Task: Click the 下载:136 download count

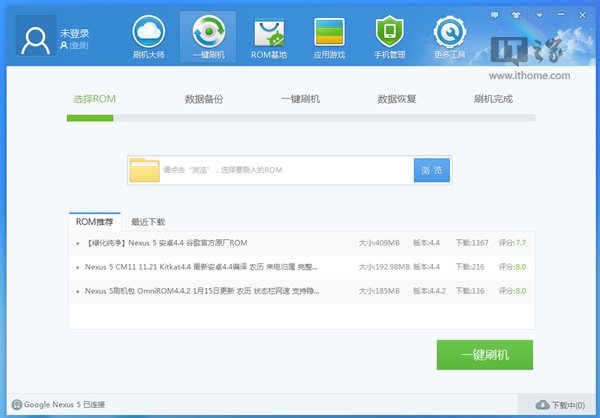Action: (x=470, y=291)
